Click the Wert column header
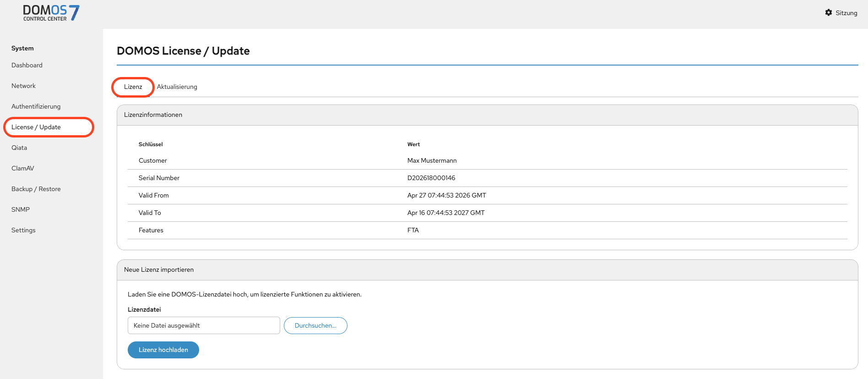This screenshot has height=379, width=868. (413, 144)
